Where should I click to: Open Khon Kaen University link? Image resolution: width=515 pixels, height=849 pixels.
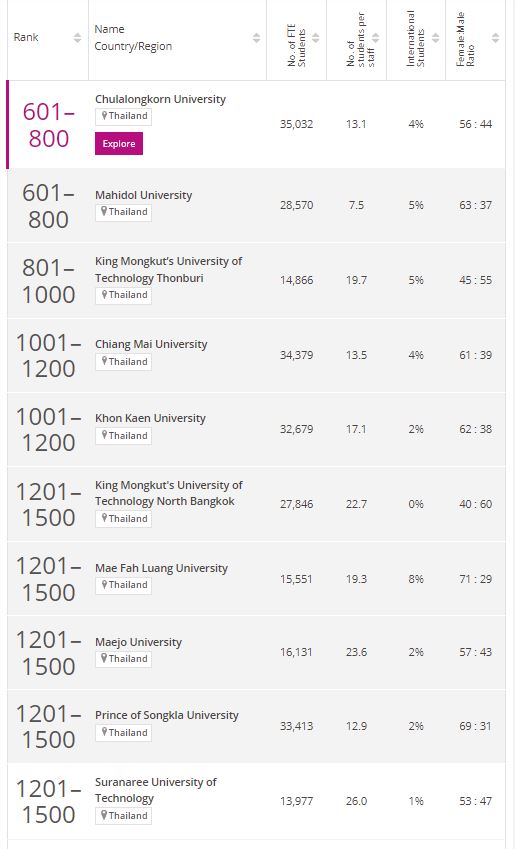pos(151,418)
